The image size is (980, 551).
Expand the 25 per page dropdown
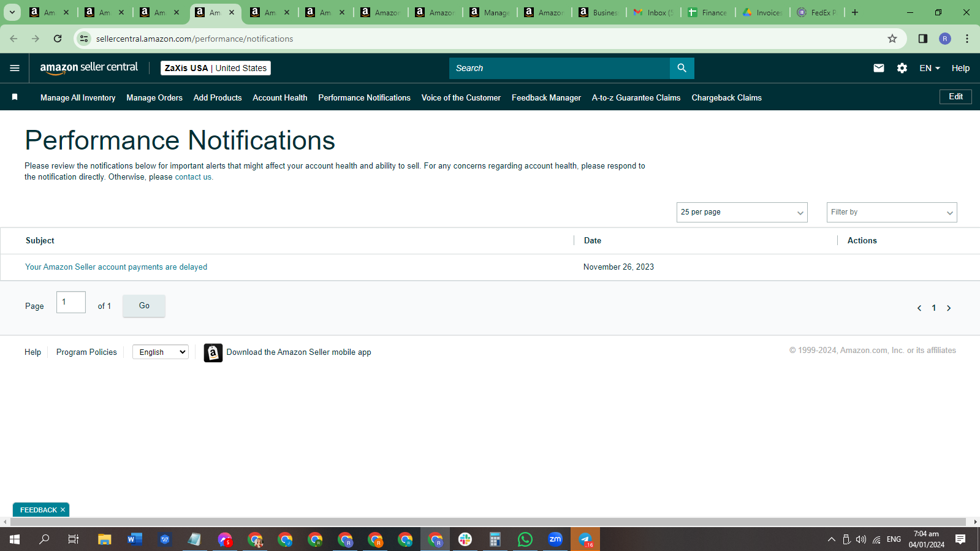[742, 212]
